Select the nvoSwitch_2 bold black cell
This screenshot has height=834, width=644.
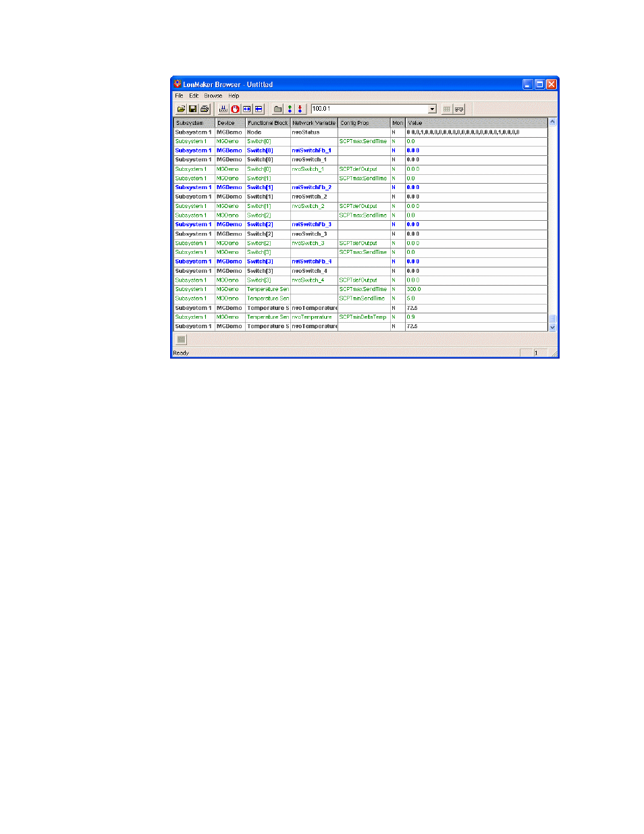314,197
